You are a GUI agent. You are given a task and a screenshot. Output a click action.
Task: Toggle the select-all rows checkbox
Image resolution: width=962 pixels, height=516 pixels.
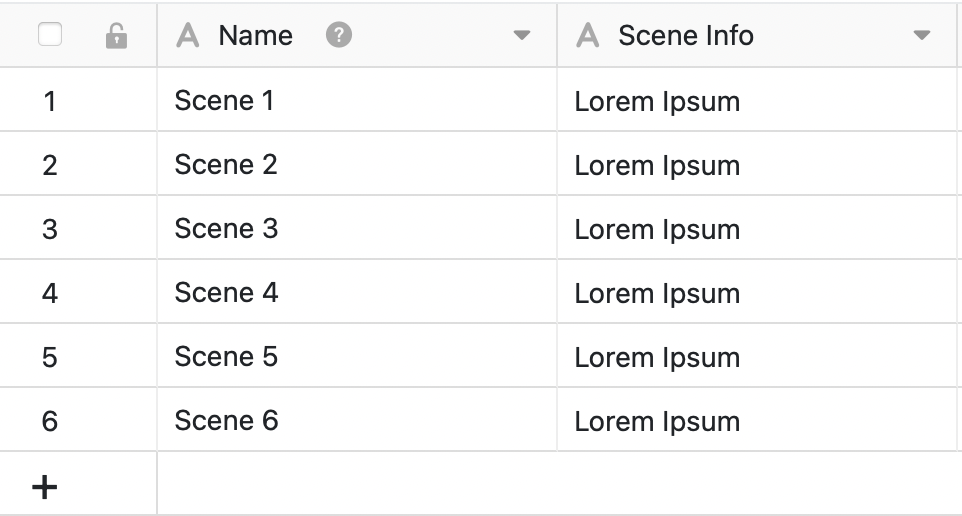(x=49, y=35)
